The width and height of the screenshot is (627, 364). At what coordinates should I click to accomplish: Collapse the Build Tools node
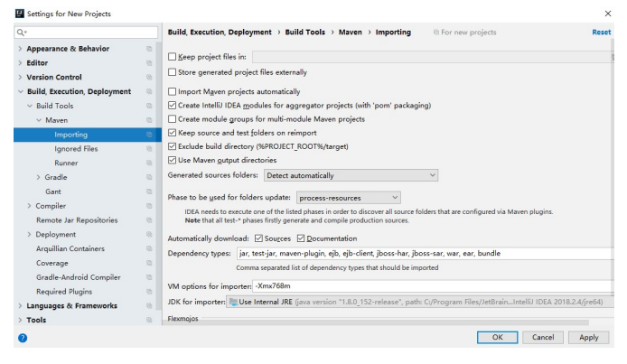point(30,106)
